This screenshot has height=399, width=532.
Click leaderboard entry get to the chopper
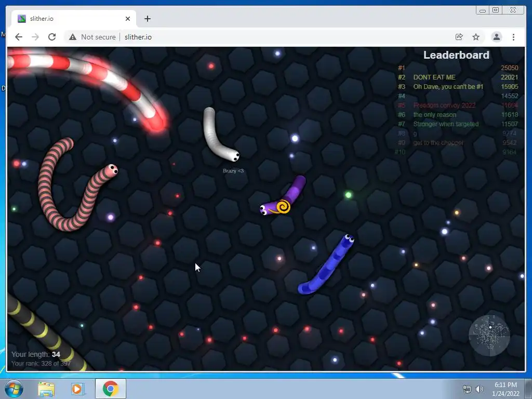point(438,143)
